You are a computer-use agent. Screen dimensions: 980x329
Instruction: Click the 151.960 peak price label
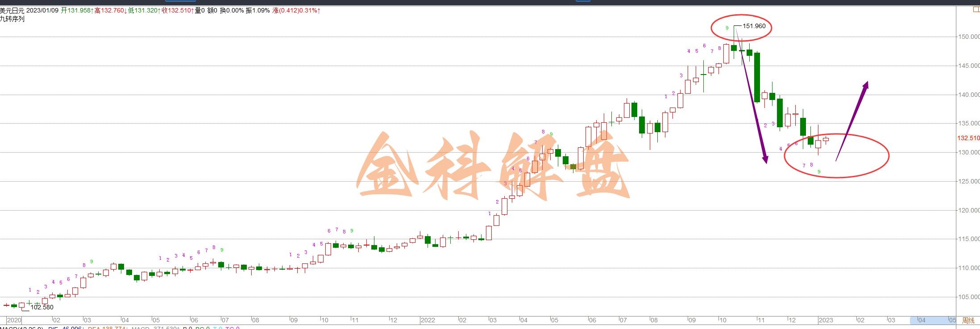[754, 26]
